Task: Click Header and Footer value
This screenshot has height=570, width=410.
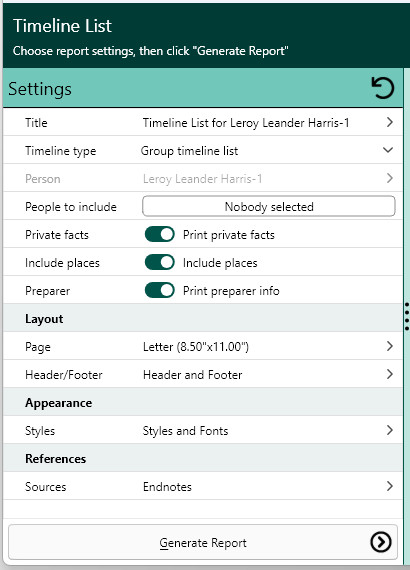Action: pyautogui.click(x=193, y=375)
